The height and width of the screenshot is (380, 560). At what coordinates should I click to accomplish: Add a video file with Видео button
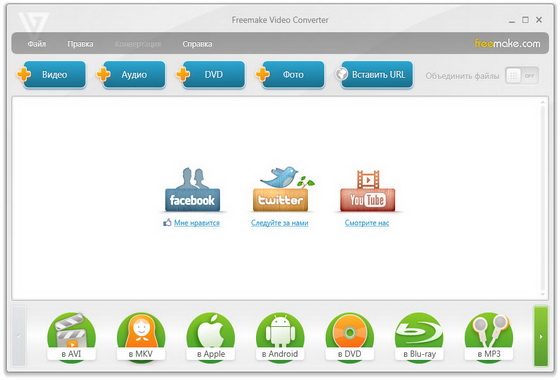coord(52,74)
